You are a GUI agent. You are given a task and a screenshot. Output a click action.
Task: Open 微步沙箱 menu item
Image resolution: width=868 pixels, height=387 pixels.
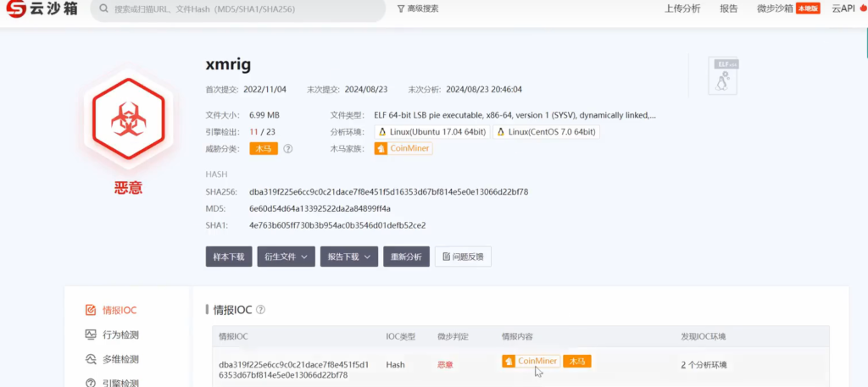(x=775, y=8)
